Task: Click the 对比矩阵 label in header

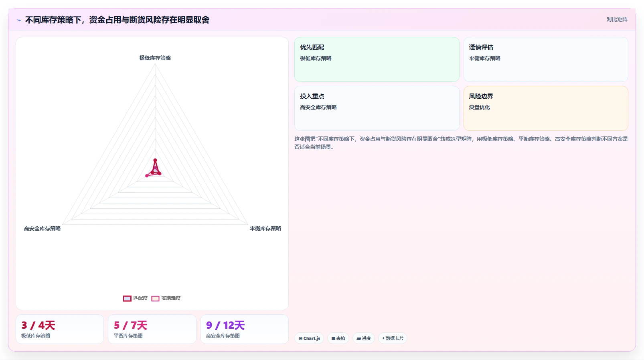Action: [617, 19]
